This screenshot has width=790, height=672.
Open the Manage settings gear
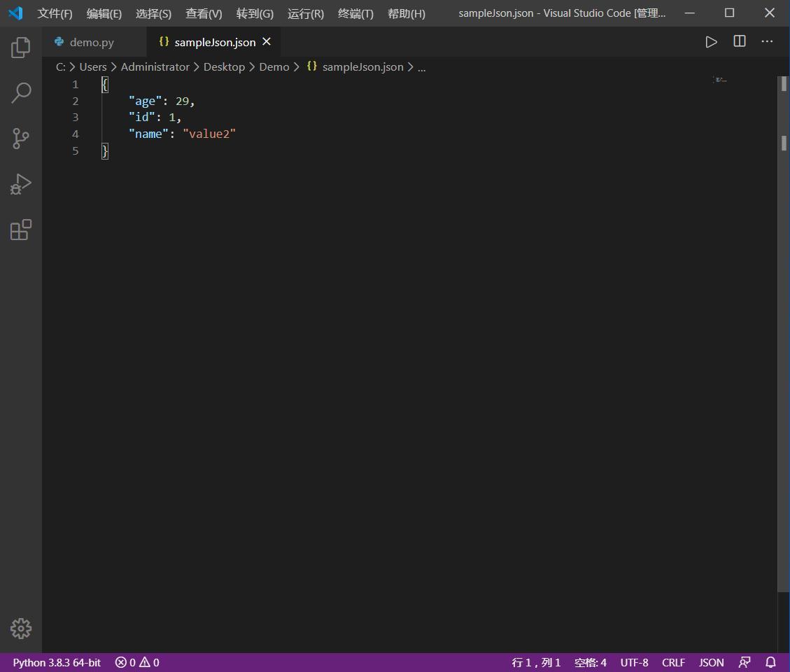click(x=20, y=629)
